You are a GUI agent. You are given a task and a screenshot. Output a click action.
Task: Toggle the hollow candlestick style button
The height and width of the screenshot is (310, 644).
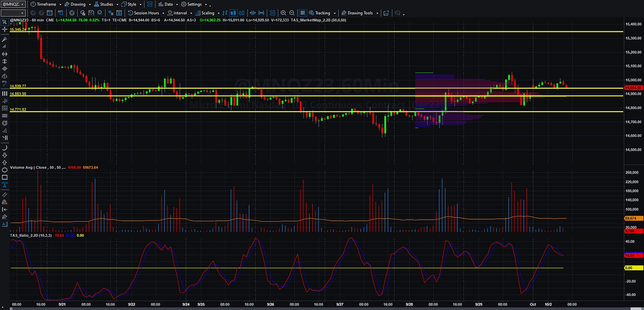tap(241, 13)
